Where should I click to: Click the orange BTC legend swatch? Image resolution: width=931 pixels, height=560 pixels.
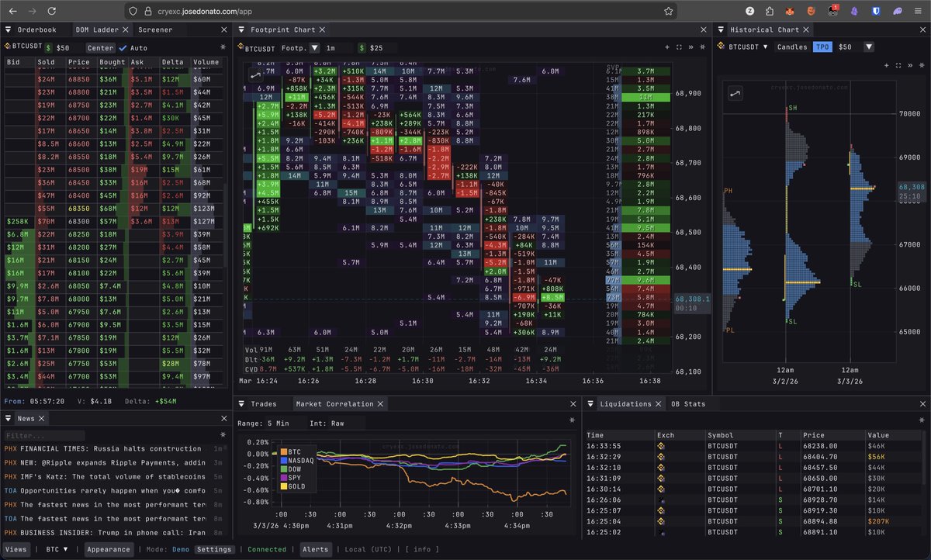[x=286, y=451]
